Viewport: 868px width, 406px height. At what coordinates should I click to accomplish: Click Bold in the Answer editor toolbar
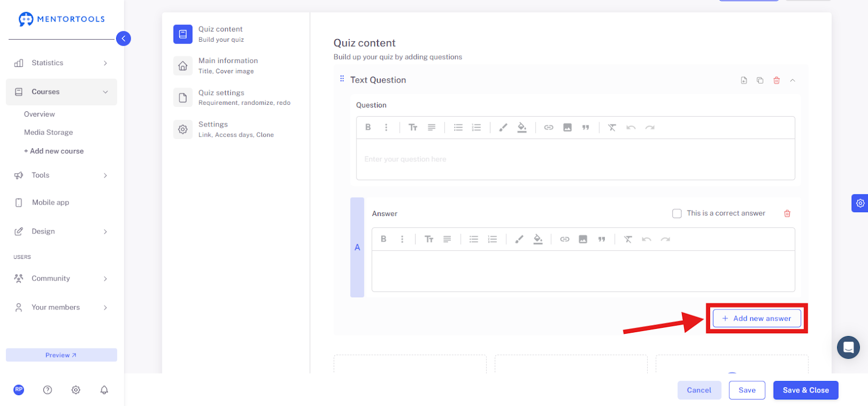pyautogui.click(x=384, y=239)
